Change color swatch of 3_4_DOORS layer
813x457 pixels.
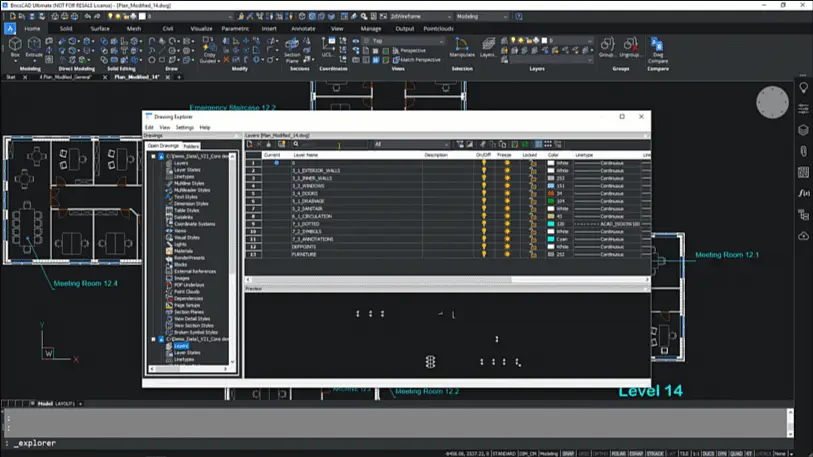pos(551,193)
